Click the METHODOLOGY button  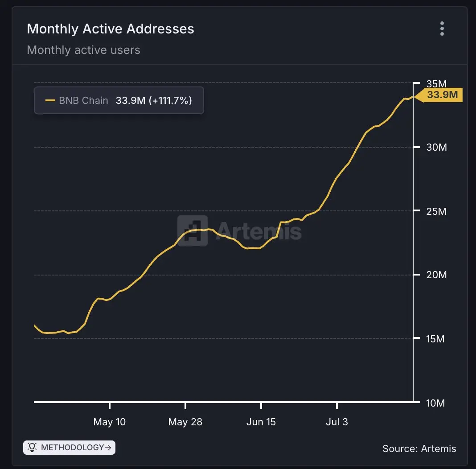(69, 448)
